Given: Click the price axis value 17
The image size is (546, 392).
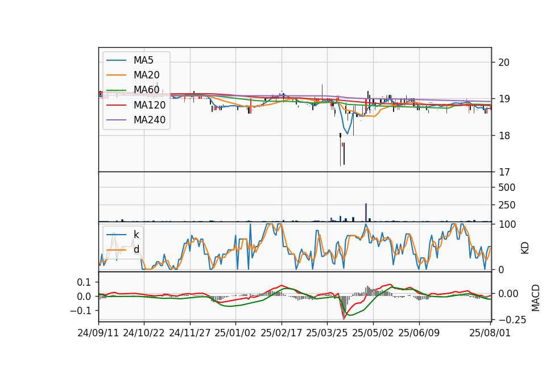Looking at the screenshot, I should (504, 172).
